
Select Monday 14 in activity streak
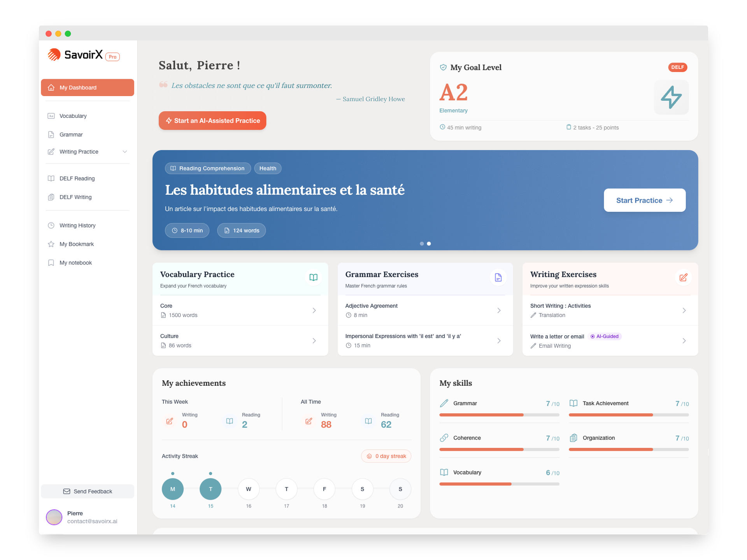coord(173,489)
